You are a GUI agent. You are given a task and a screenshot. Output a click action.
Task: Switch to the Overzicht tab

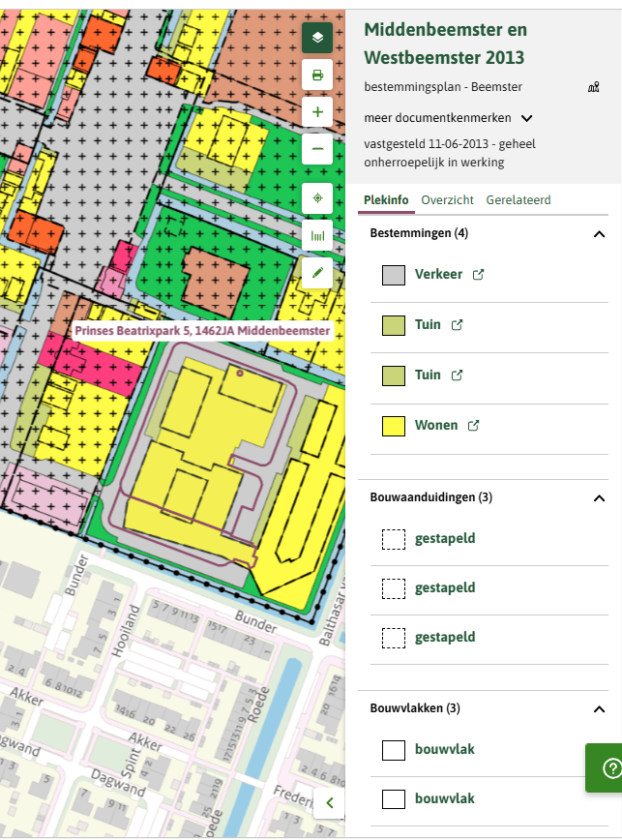[447, 200]
